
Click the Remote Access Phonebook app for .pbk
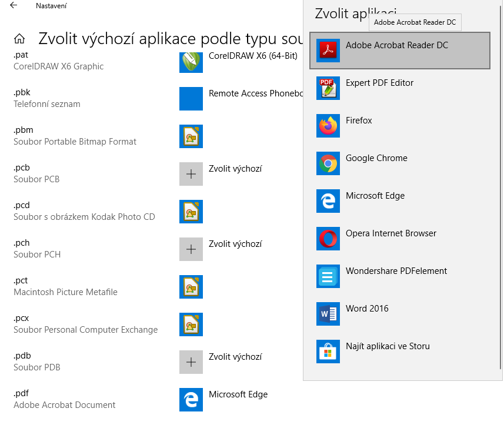(240, 99)
